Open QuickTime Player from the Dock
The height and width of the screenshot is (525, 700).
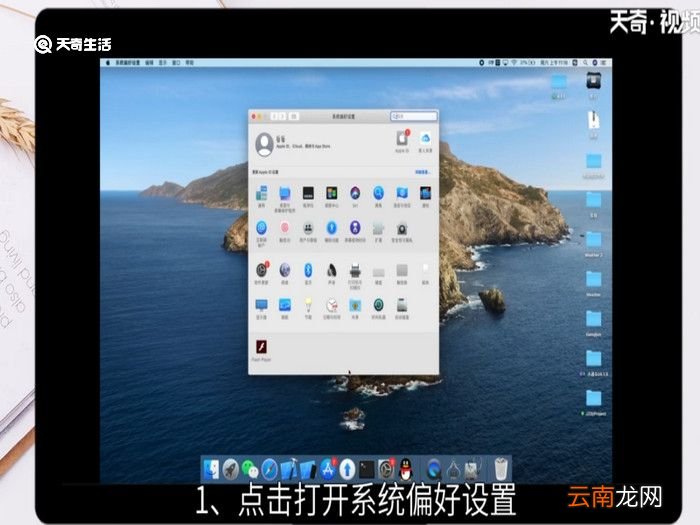433,469
